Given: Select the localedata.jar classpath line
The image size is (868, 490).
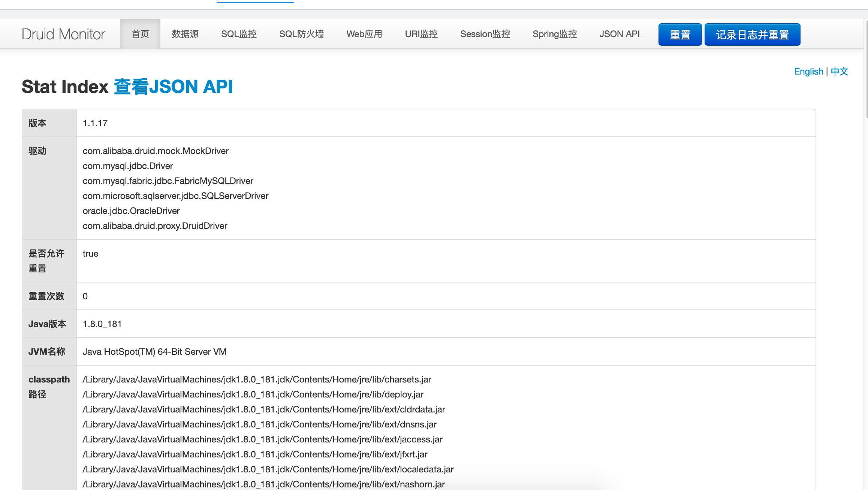Looking at the screenshot, I should tap(268, 469).
